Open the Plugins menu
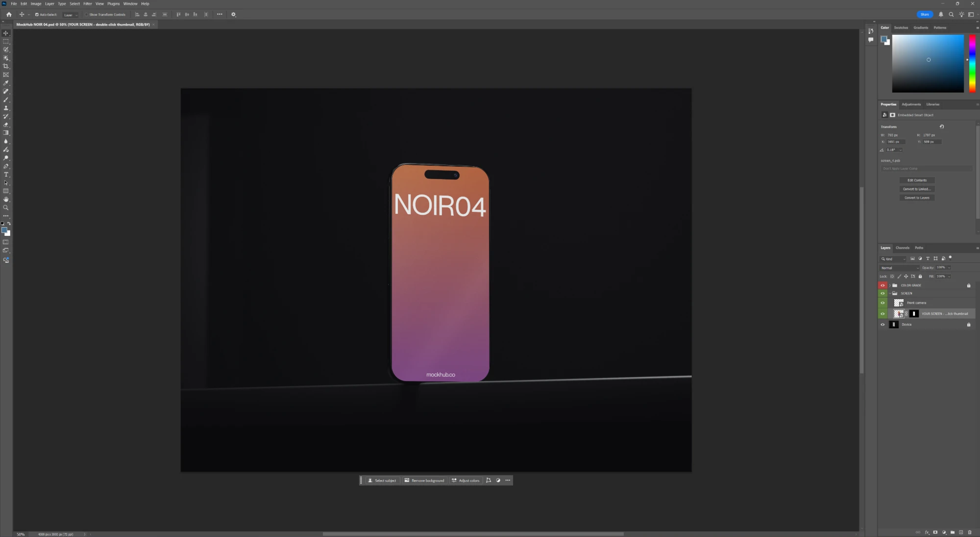Image resolution: width=980 pixels, height=537 pixels. (x=114, y=3)
